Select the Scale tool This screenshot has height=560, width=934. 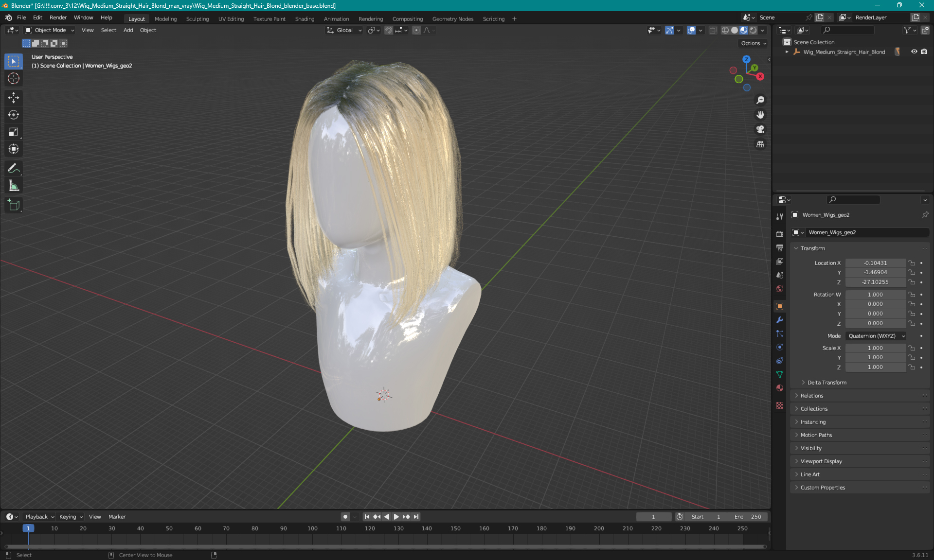click(14, 132)
